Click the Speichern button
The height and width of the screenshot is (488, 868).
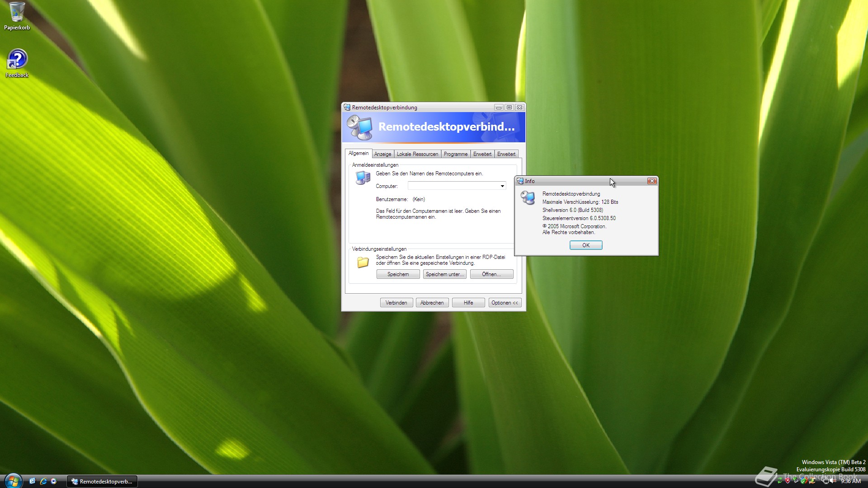[398, 274]
